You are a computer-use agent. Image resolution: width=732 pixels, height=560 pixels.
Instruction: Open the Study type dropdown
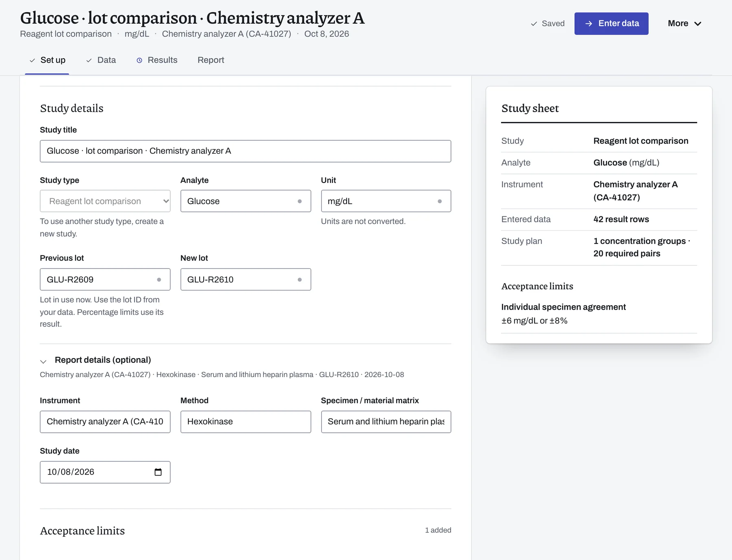coord(105,201)
